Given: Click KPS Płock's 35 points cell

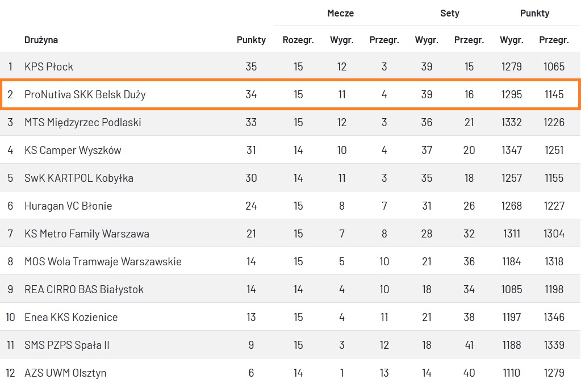Looking at the screenshot, I should (251, 66).
